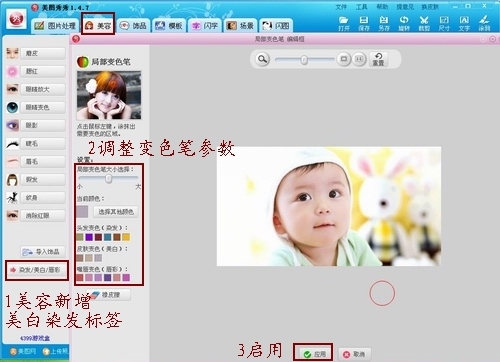The width and height of the screenshot is (500, 362).
Task: Click the 重置 reset button
Action: point(378,59)
